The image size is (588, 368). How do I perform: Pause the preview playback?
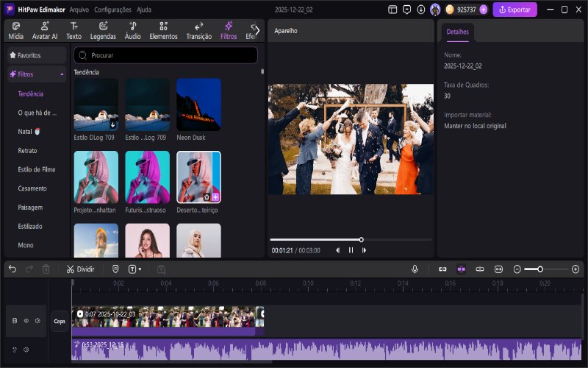tap(351, 250)
